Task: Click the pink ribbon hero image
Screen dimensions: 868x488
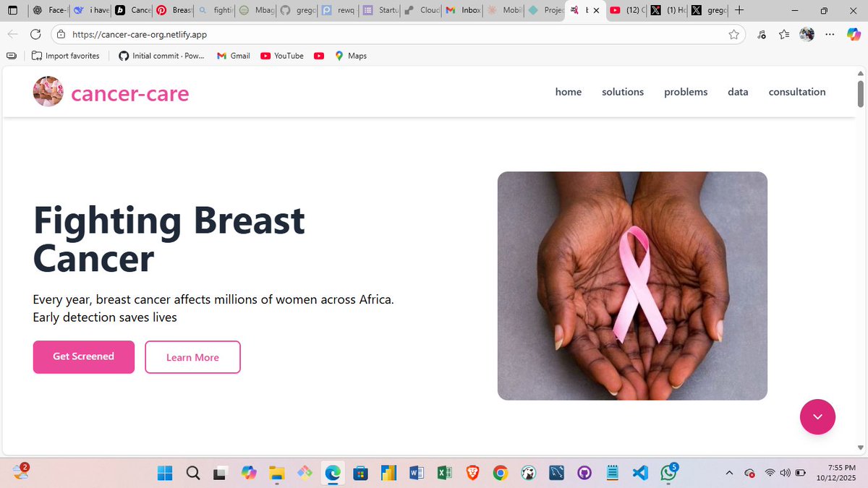Action: coord(632,286)
